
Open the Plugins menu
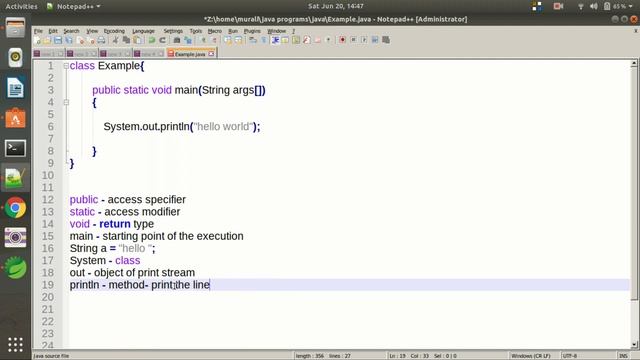[x=252, y=31]
